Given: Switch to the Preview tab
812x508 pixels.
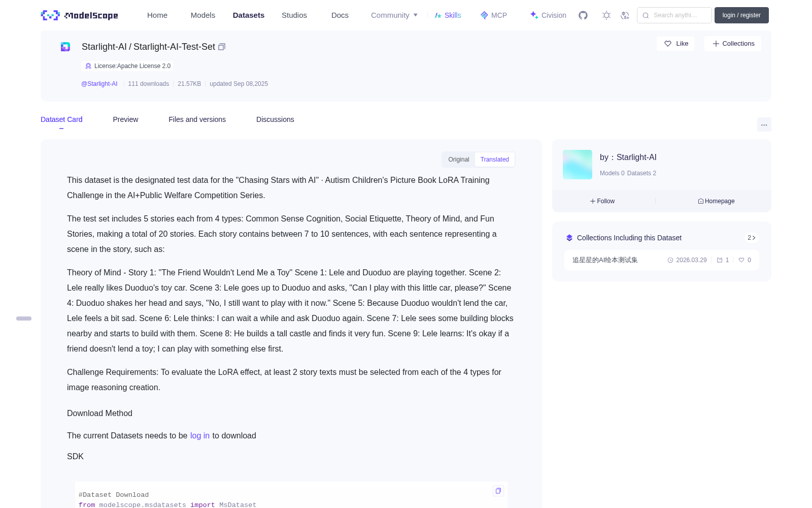Looking at the screenshot, I should 125,119.
